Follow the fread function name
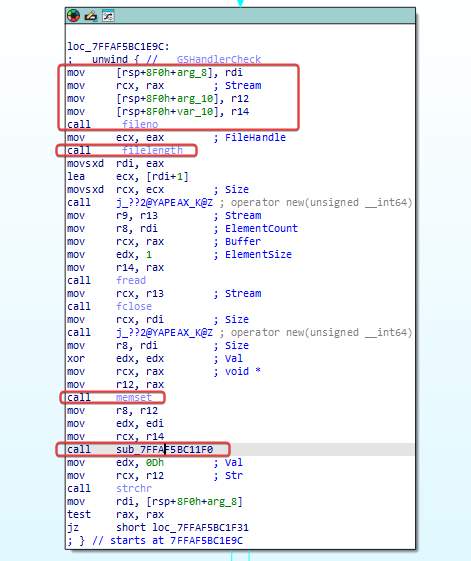471x561 pixels. (x=131, y=280)
